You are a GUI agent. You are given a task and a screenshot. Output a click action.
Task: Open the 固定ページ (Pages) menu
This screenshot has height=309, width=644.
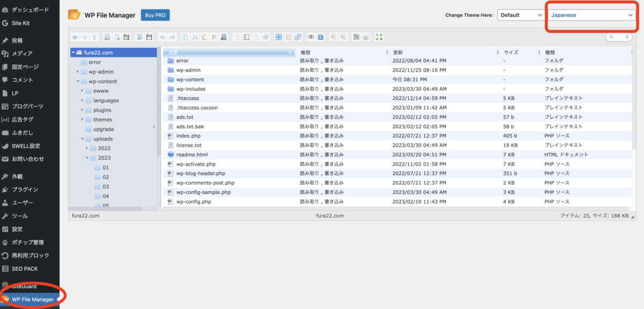[x=30, y=67]
